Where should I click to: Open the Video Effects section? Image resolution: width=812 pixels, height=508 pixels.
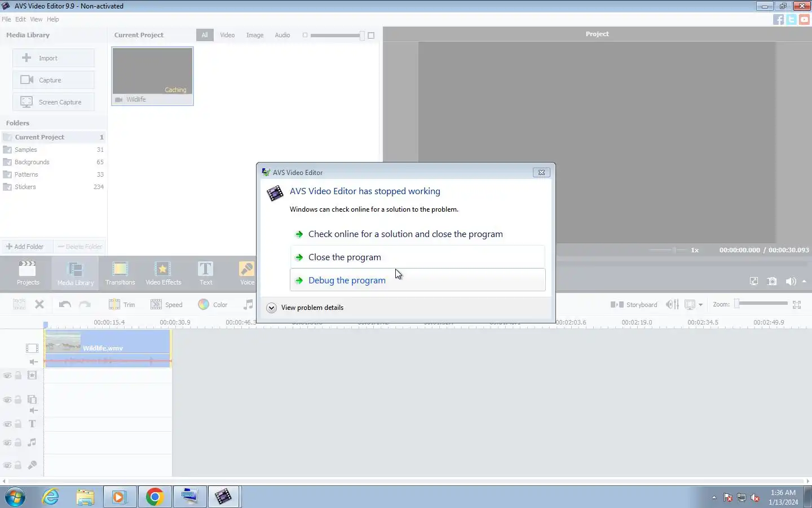pos(163,273)
